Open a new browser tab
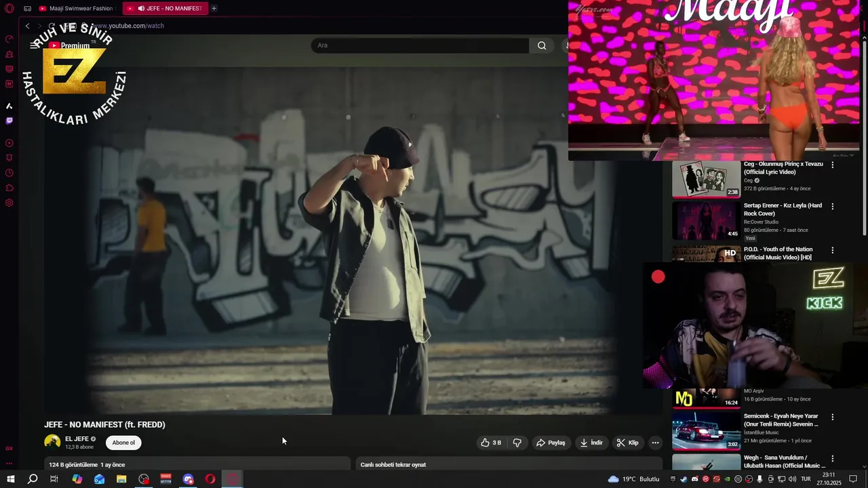 tap(214, 9)
